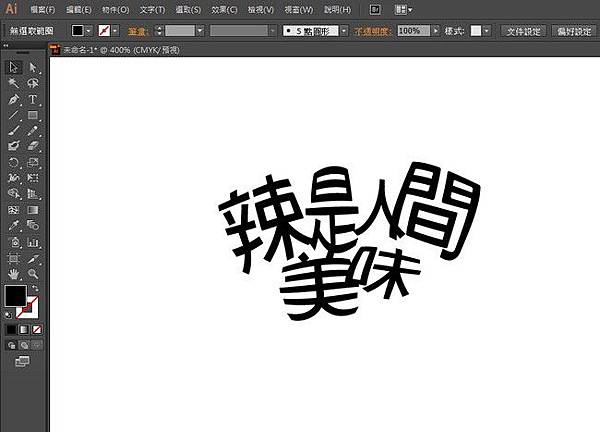Screen dimensions: 600x432
Task: Select the Eyedropper tool
Action: (13, 225)
